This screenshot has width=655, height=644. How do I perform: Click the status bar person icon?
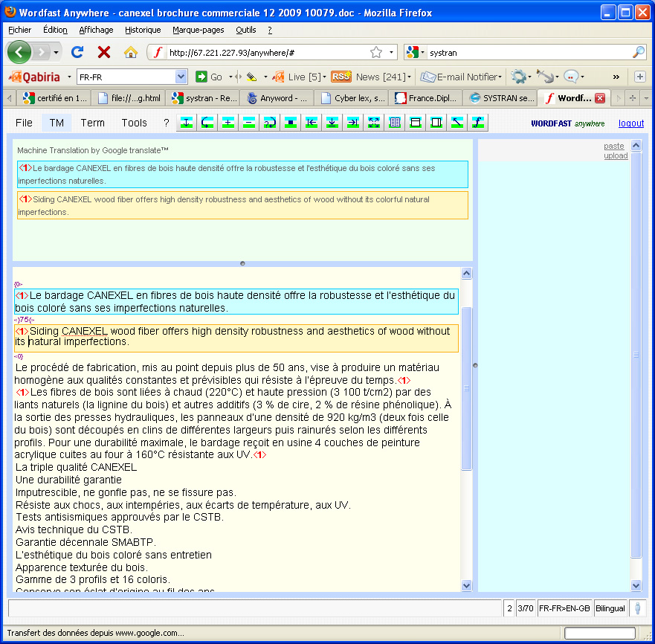click(637, 608)
